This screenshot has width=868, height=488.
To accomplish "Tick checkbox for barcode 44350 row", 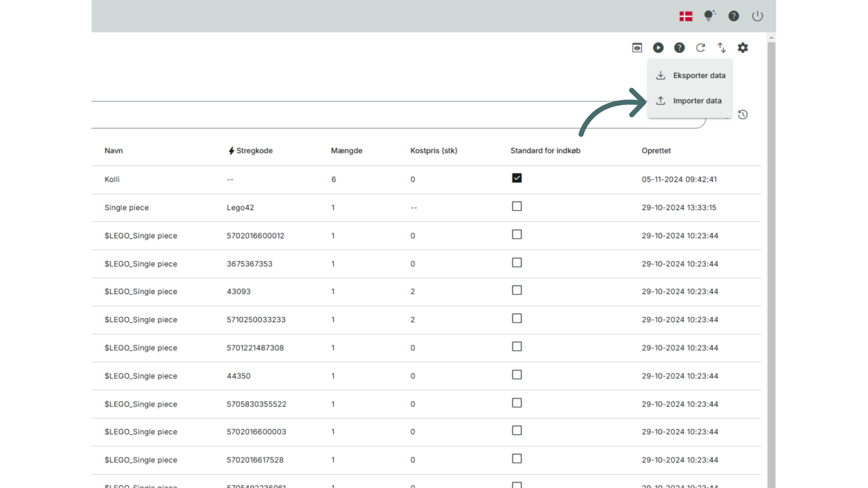I will tap(517, 375).
